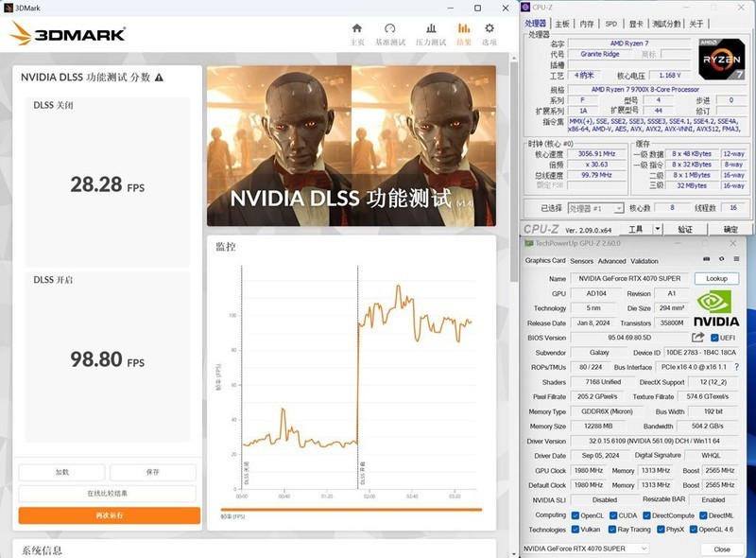Viewport: 756px width, 558px height.
Task: Click the Lookup button in GPU-Z
Action: [x=715, y=278]
